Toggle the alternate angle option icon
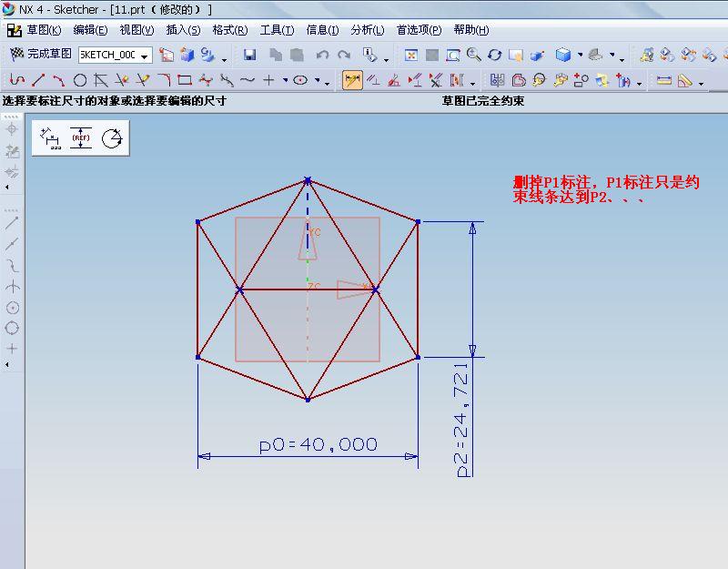The width and height of the screenshot is (728, 569). tap(112, 138)
